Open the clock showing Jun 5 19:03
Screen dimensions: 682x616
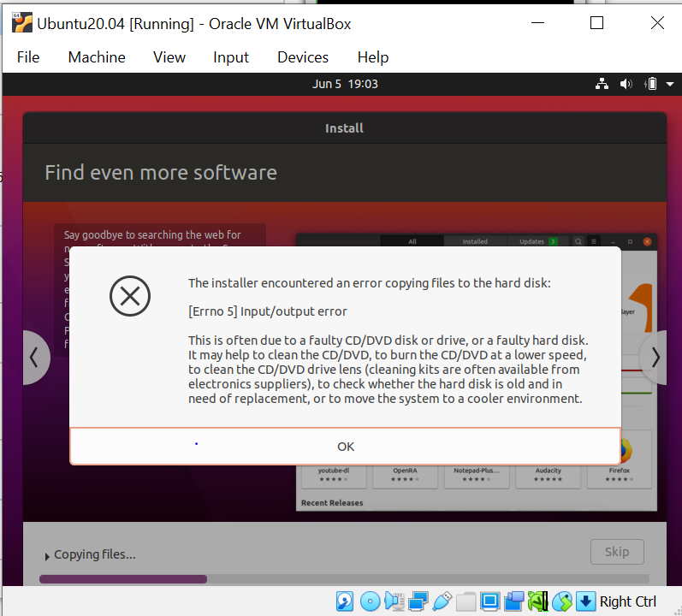click(x=345, y=84)
